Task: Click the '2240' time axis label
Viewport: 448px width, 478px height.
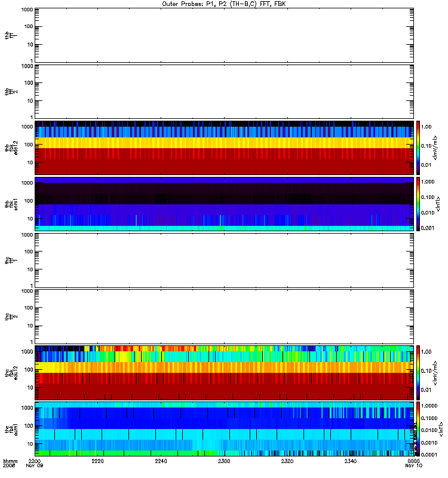Action: [x=161, y=461]
